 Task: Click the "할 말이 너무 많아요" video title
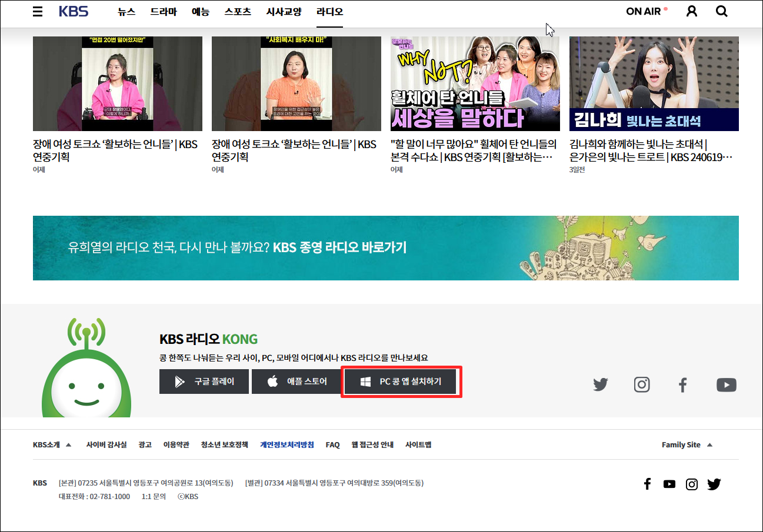tap(474, 150)
